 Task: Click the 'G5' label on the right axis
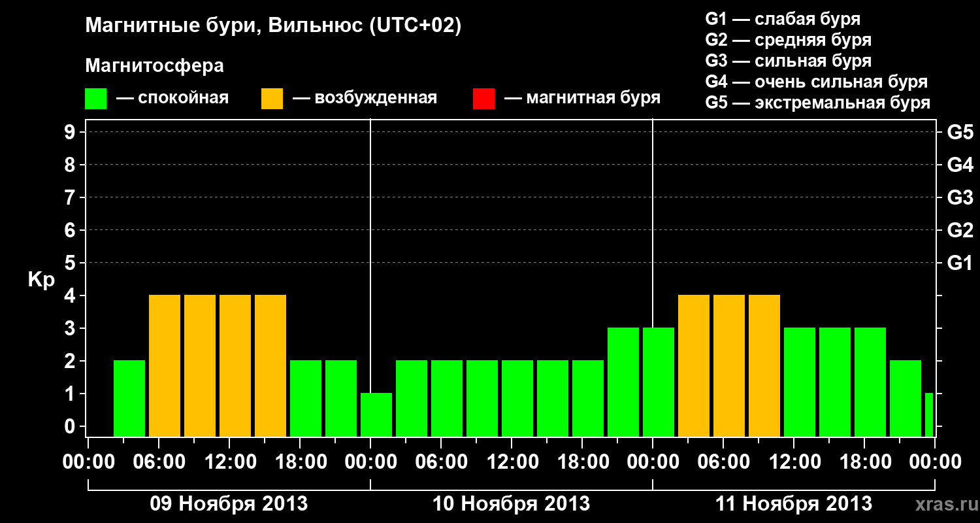(x=960, y=132)
